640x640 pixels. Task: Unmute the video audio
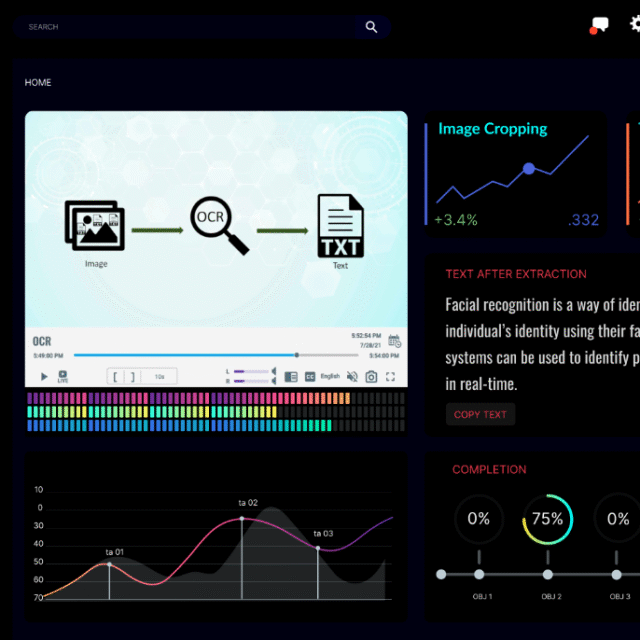pos(352,376)
